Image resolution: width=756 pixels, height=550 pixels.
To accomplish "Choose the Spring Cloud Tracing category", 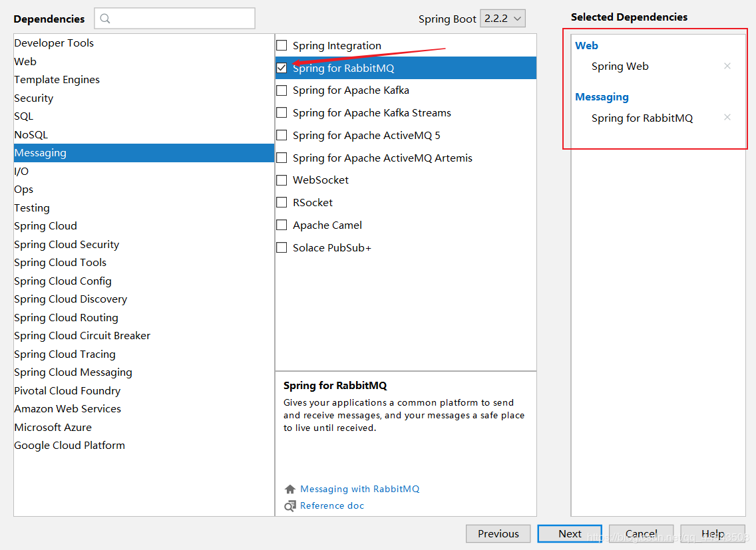I will tap(144, 354).
